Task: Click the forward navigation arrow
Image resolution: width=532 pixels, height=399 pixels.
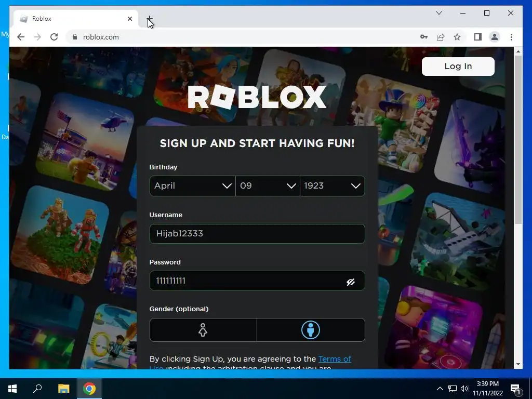Action: coord(37,37)
